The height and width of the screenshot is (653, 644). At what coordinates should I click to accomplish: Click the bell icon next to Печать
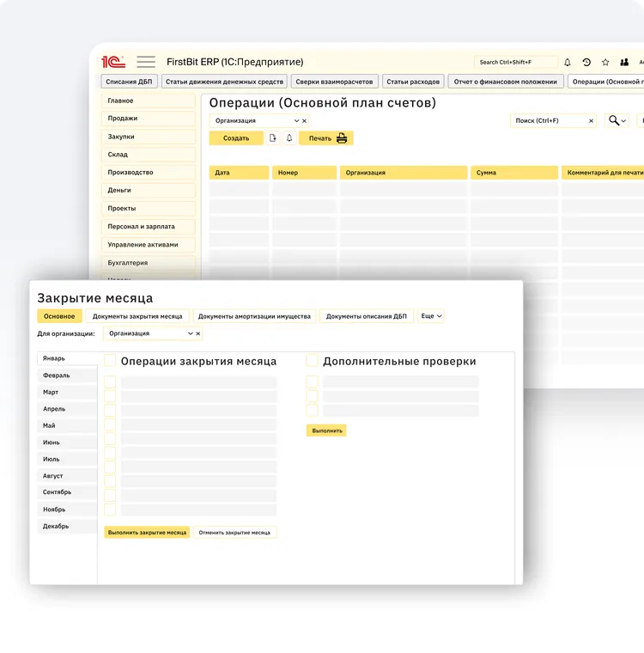[289, 138]
